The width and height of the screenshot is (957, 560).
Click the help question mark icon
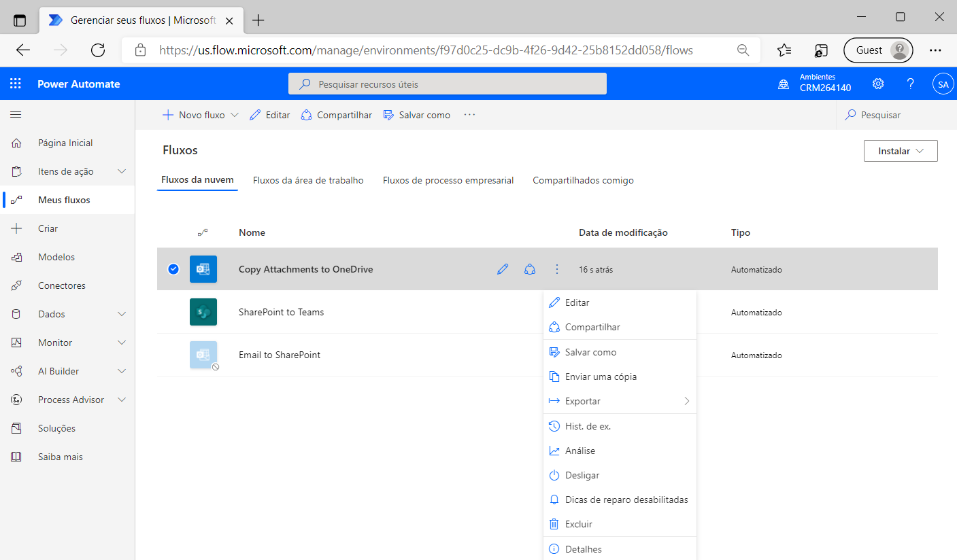tap(911, 84)
